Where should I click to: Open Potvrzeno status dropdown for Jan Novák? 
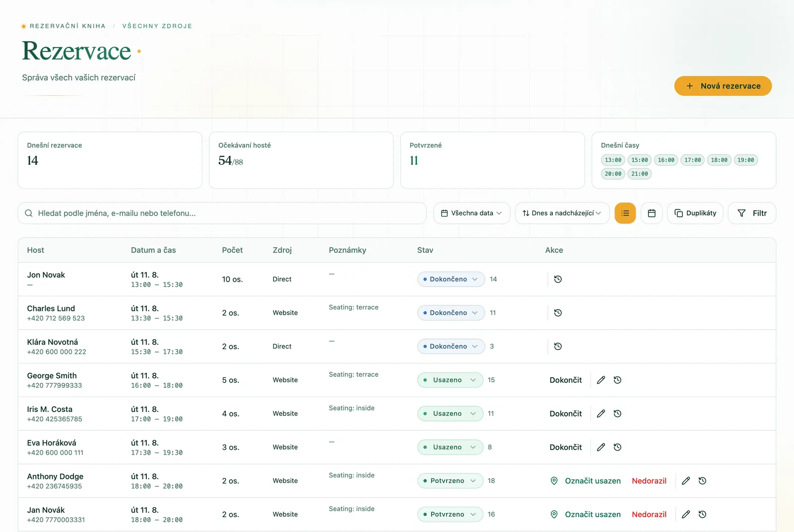450,515
